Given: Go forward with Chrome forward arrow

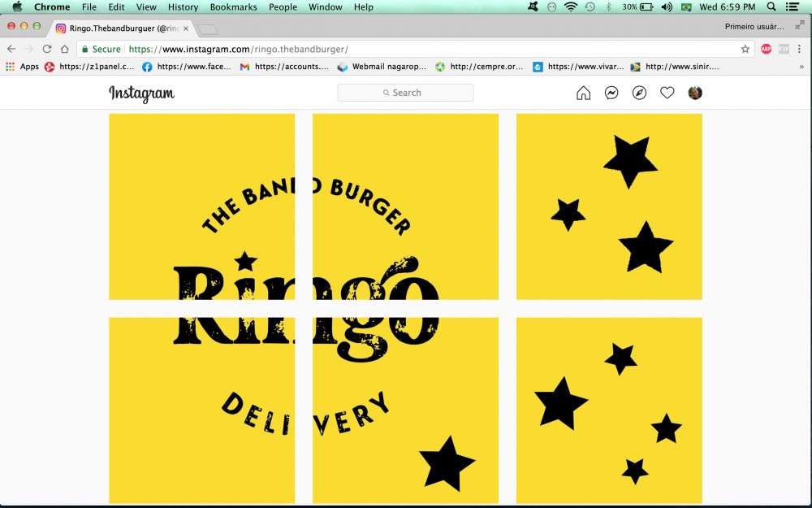Looking at the screenshot, I should point(29,49).
